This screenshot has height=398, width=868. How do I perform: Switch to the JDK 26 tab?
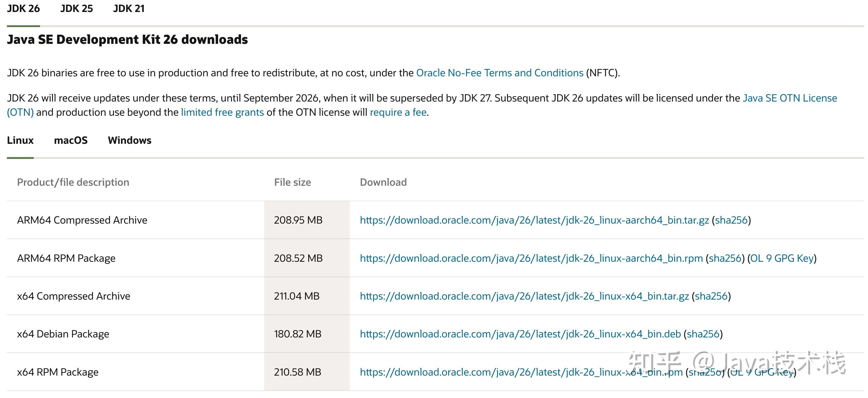point(23,9)
